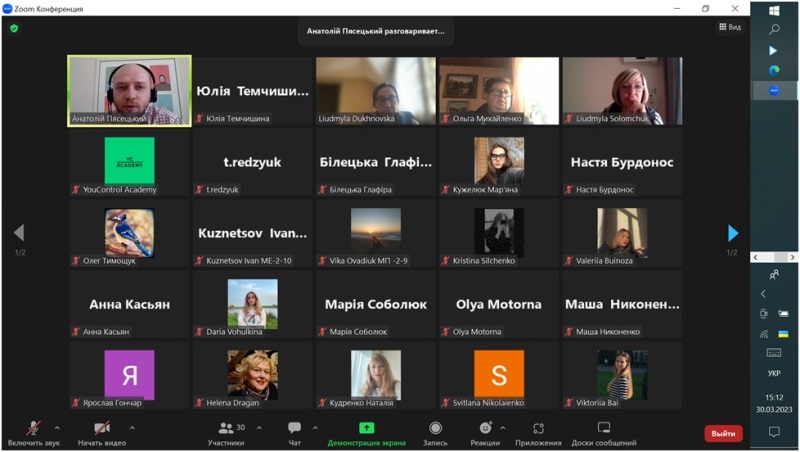Image resolution: width=800 pixels, height=452 pixels.
Task: Open Windows taskbar search icon
Action: [774, 30]
